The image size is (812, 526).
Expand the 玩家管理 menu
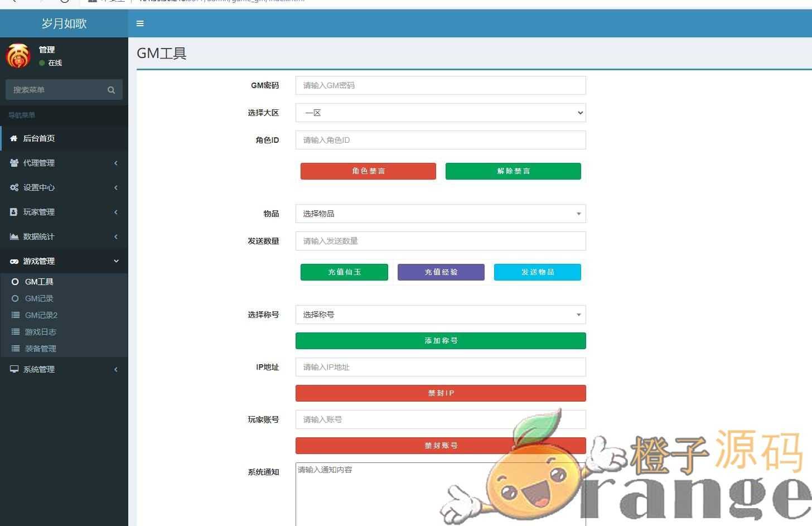tap(39, 212)
